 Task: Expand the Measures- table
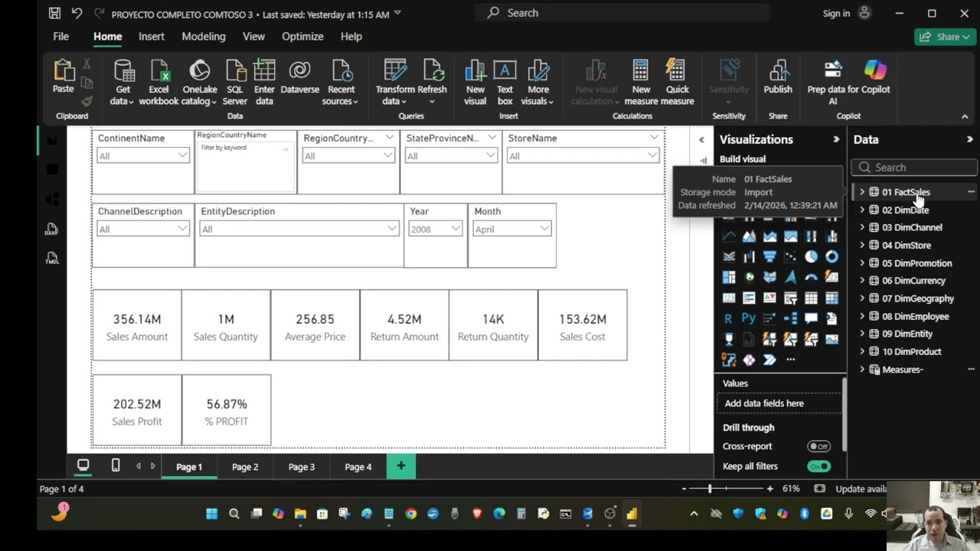point(862,370)
